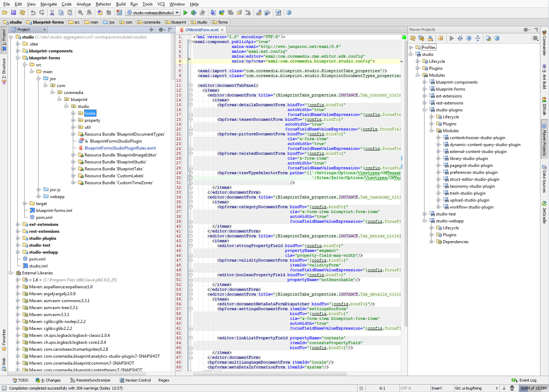Select the CMArticleForm.exml editor tab
The image size is (549, 392).
(x=201, y=30)
